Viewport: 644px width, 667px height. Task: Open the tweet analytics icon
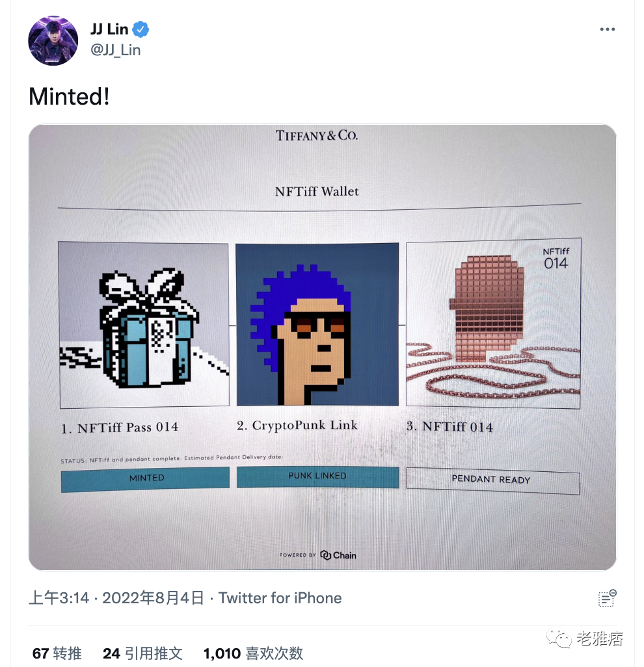pyautogui.click(x=607, y=598)
